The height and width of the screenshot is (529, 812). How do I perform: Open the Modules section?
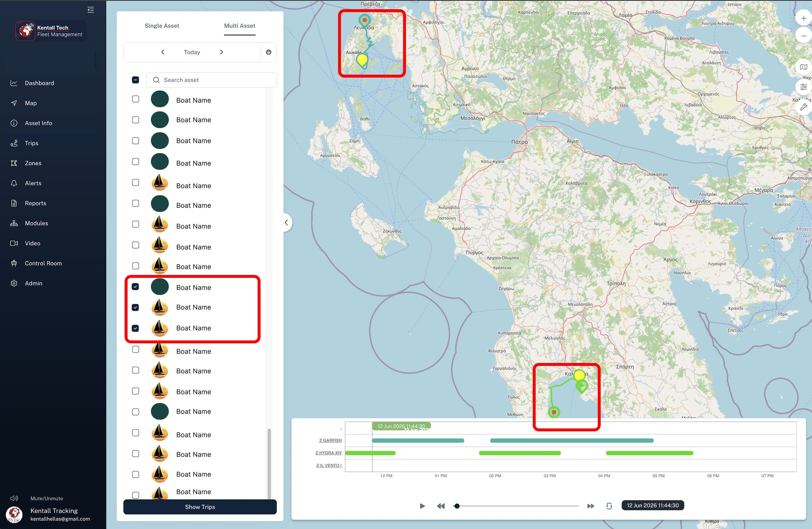pos(36,223)
